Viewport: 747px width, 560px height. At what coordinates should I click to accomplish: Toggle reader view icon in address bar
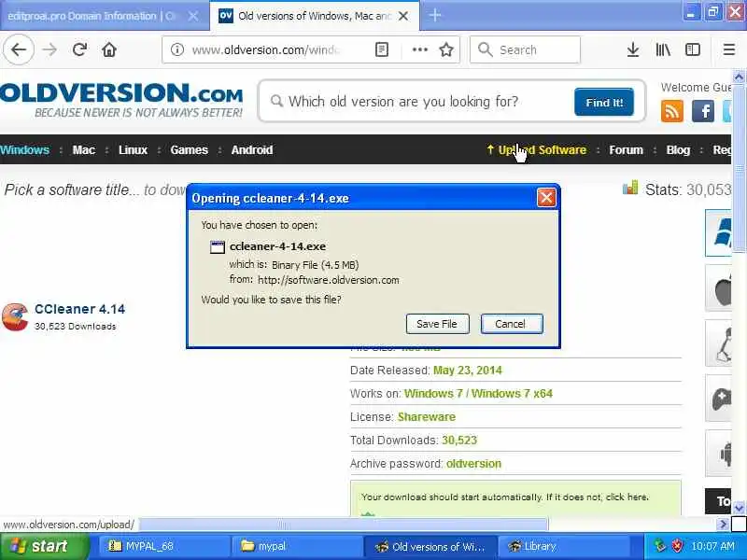(x=382, y=49)
